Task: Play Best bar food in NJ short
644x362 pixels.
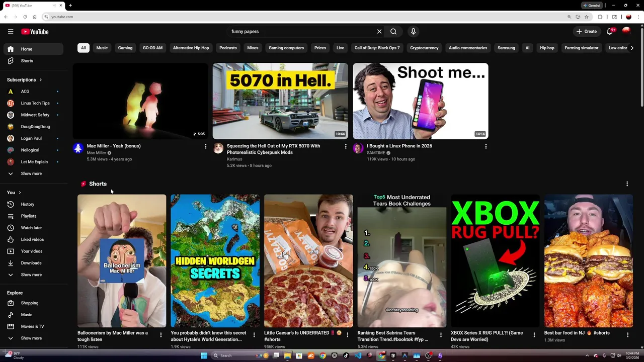Action: 589,261
